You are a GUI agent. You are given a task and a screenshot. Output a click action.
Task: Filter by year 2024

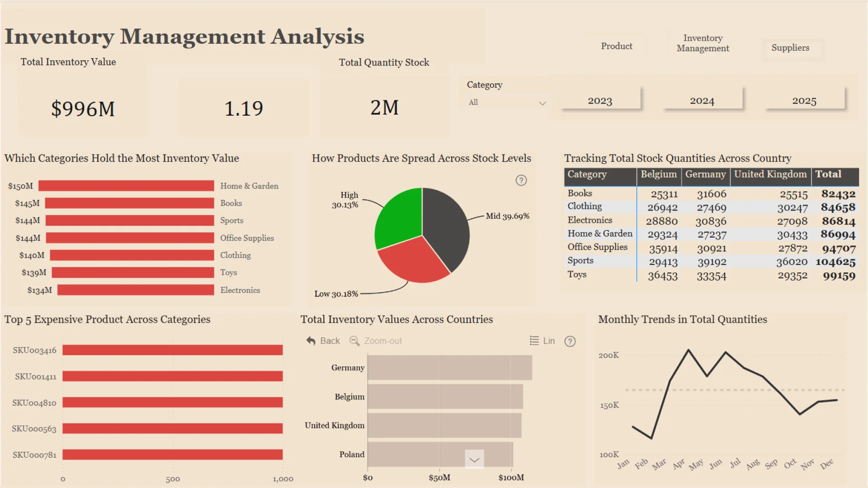pyautogui.click(x=702, y=101)
